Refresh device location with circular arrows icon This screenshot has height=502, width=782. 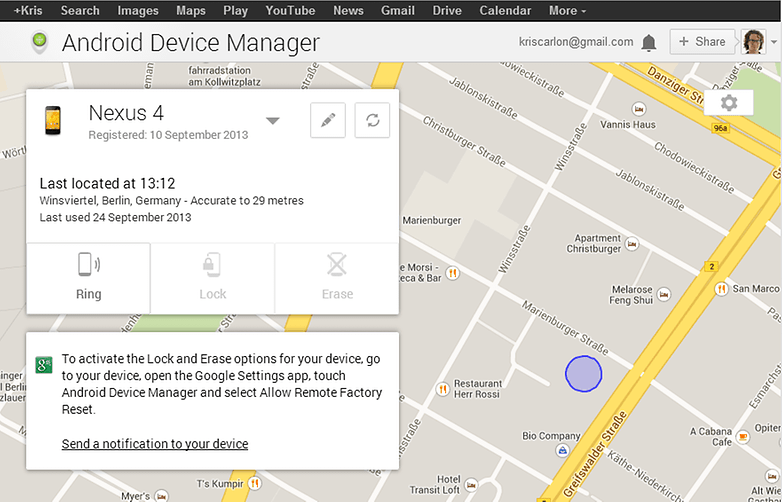coord(372,120)
